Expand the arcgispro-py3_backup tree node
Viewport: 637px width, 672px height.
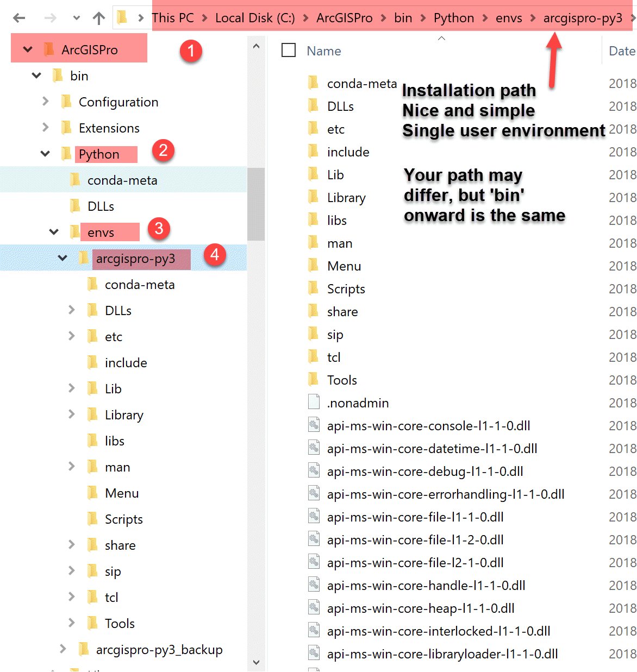pos(63,649)
